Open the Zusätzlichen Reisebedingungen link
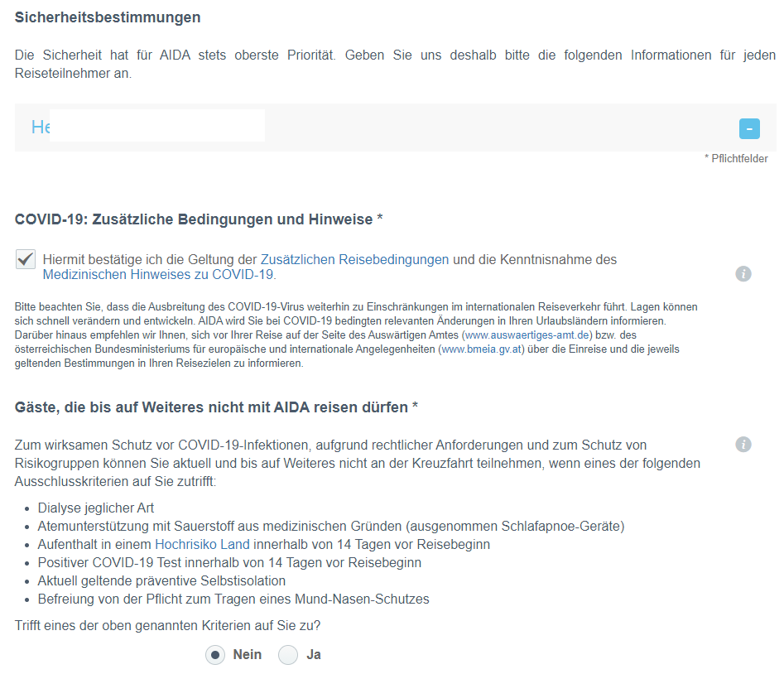 (x=354, y=259)
